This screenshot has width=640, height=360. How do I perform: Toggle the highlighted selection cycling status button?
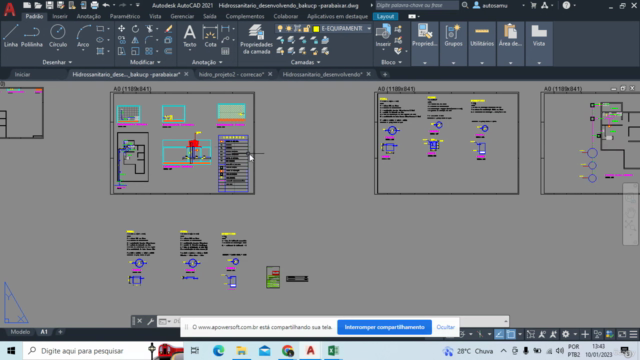pyautogui.click(x=511, y=334)
